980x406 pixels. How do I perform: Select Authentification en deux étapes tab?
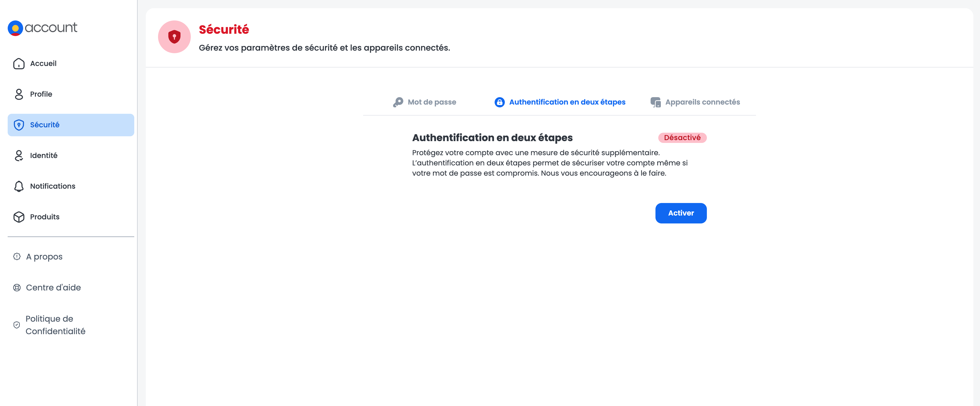(567, 102)
